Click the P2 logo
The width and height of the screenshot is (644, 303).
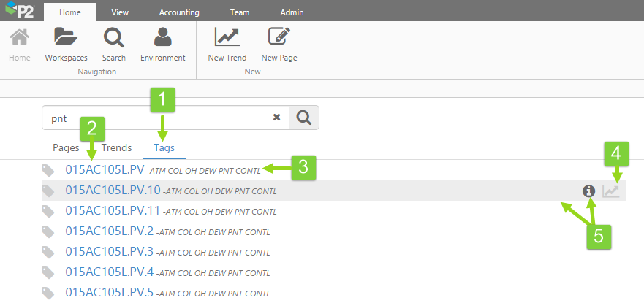coord(19,11)
